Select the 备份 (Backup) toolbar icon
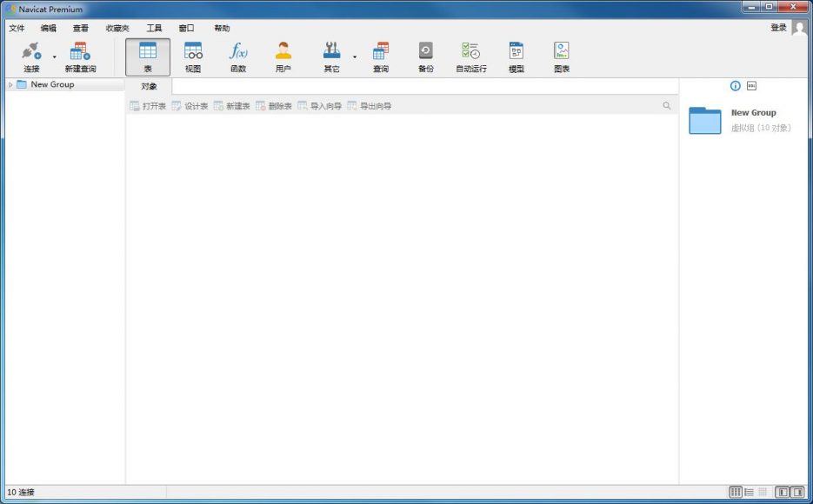The width and height of the screenshot is (813, 504). pyautogui.click(x=426, y=57)
